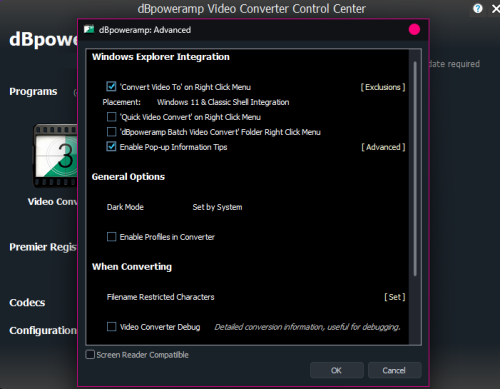Open the Video Converter film reel icon
The image size is (500, 389).
click(x=55, y=156)
